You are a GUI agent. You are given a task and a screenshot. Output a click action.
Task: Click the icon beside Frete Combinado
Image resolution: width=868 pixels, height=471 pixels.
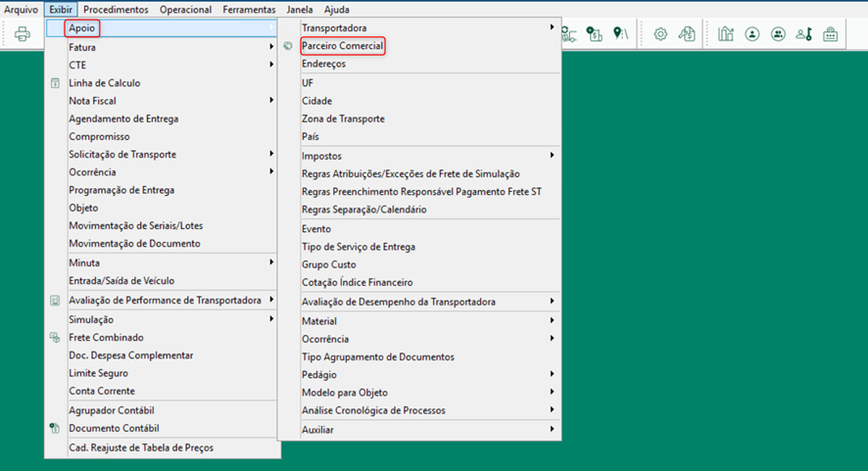[55, 338]
